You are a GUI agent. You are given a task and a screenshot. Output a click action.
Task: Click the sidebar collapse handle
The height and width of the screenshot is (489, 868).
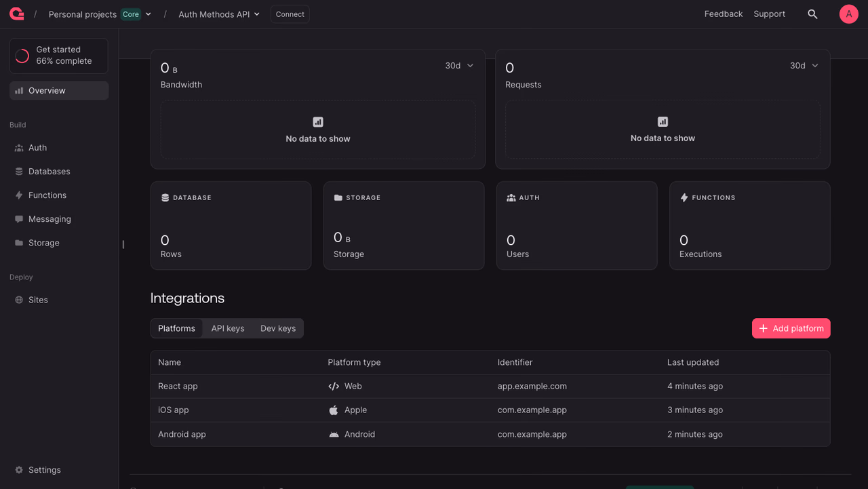[x=123, y=244]
